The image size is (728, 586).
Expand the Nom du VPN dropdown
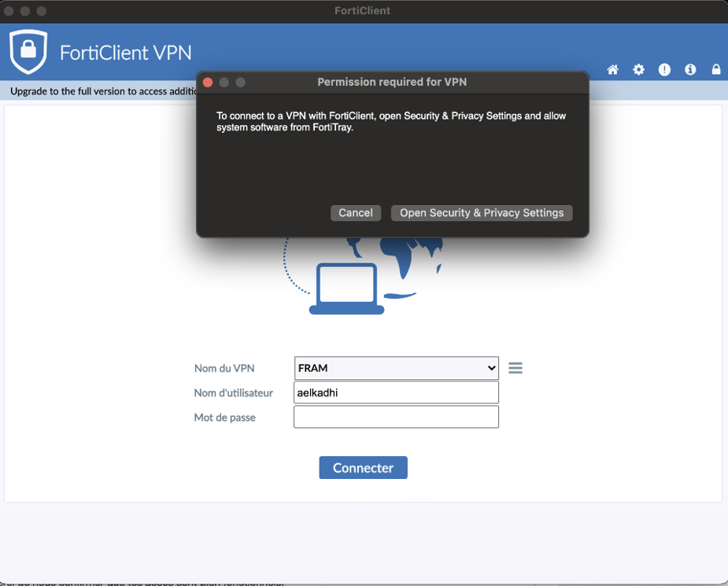(397, 368)
